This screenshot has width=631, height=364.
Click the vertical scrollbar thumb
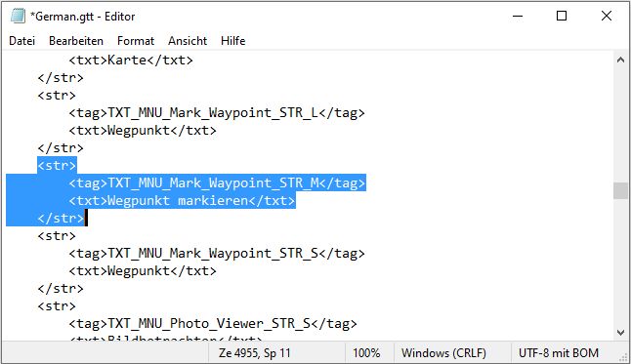pos(620,190)
